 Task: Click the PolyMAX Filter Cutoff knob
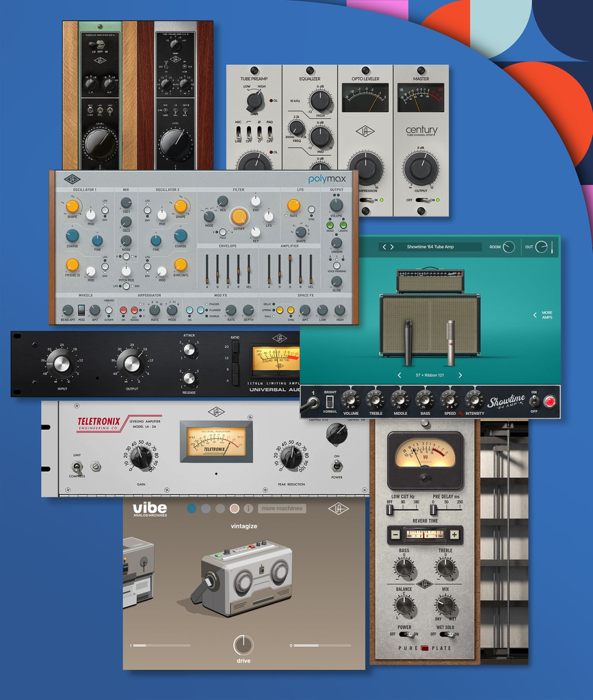tap(239, 217)
